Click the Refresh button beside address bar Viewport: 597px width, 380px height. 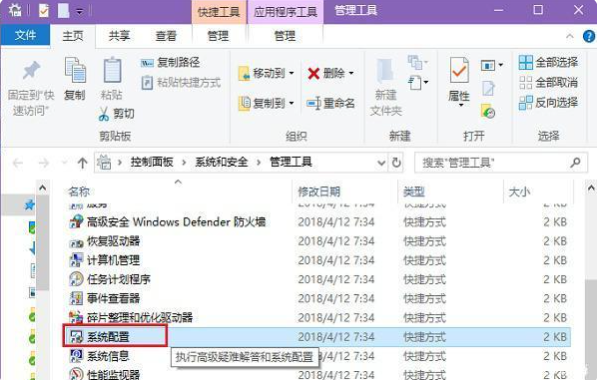(396, 163)
